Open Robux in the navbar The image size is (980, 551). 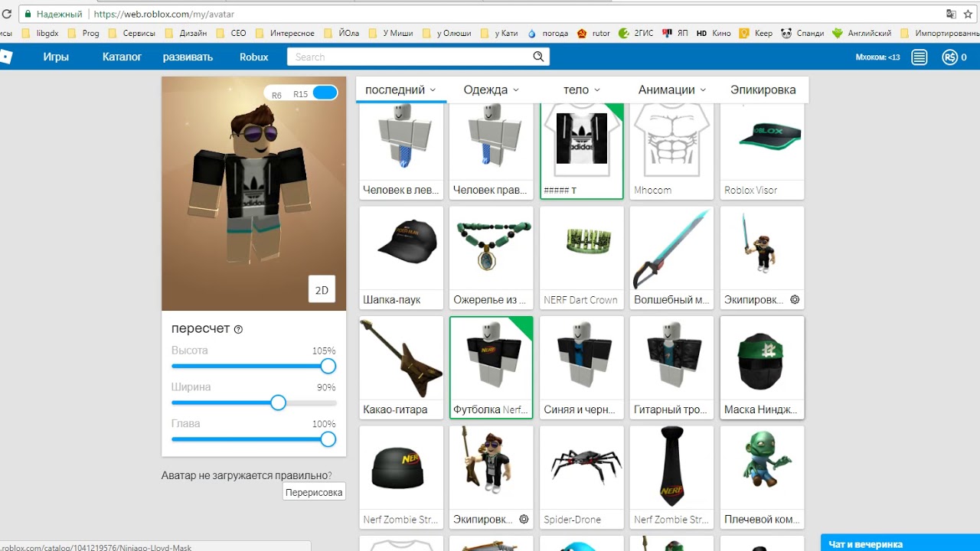(x=254, y=57)
